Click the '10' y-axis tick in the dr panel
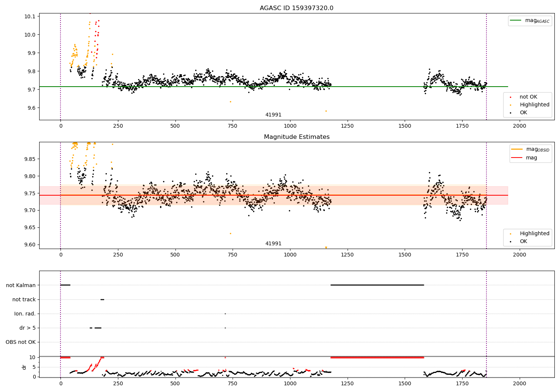Screen dimensions: 560x392 pos(32,357)
